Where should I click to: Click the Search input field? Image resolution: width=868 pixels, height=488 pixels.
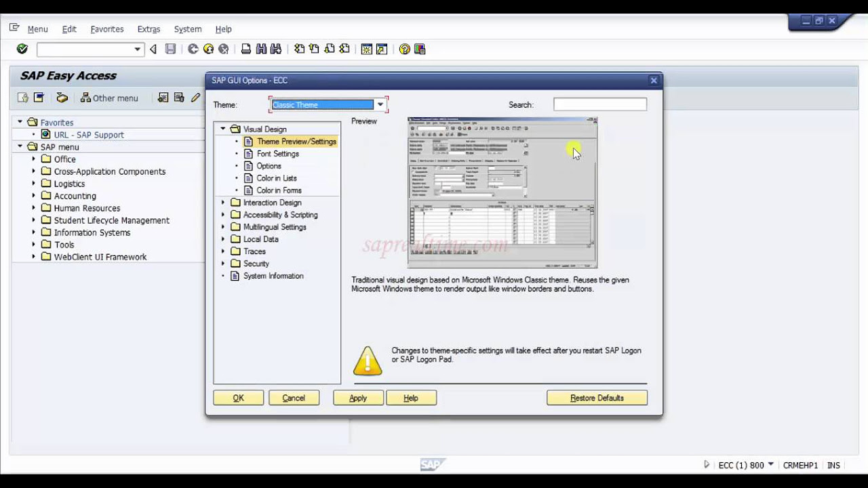tap(600, 104)
